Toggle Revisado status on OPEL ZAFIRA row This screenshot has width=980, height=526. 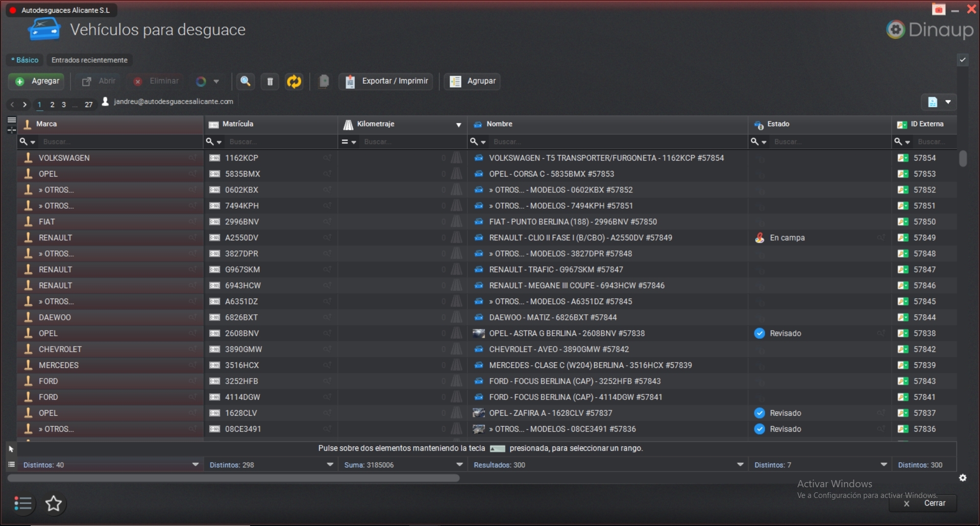[x=759, y=413]
